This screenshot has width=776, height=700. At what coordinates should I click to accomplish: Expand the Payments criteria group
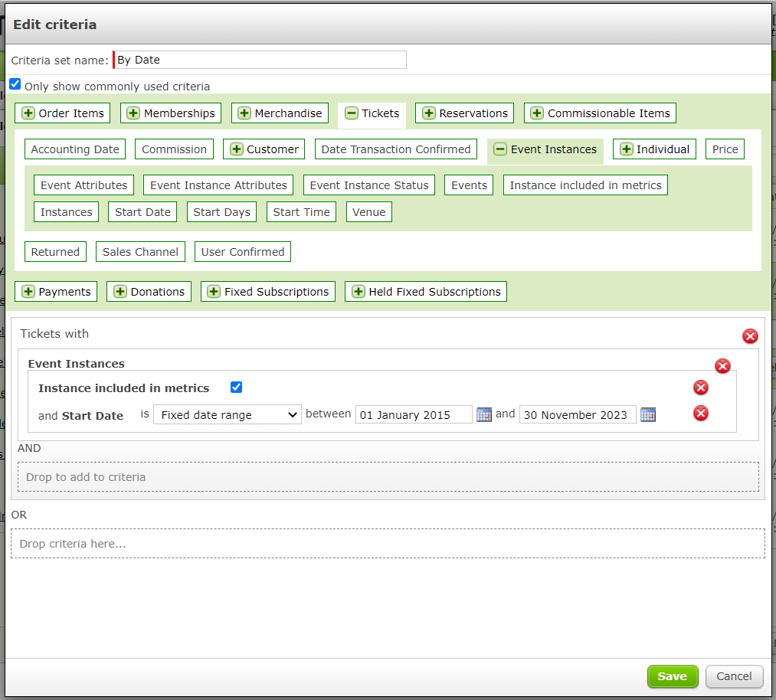click(x=56, y=291)
